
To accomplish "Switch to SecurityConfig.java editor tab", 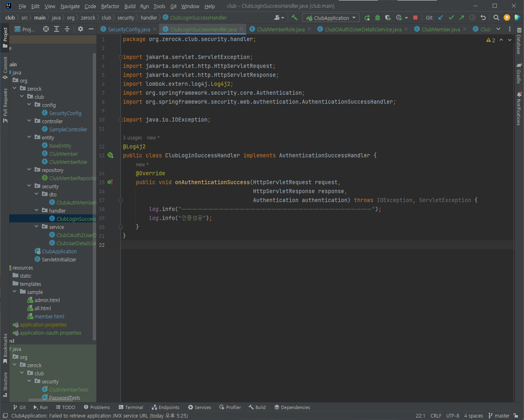I will pyautogui.click(x=129, y=29).
